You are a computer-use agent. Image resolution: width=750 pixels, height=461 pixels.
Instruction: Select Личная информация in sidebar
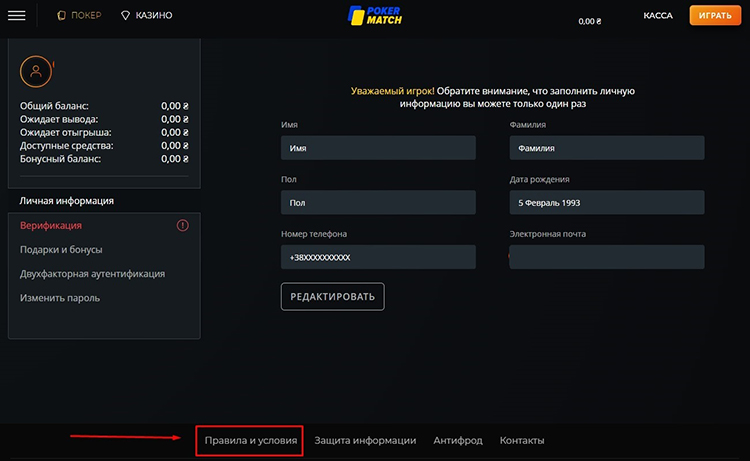(x=66, y=201)
